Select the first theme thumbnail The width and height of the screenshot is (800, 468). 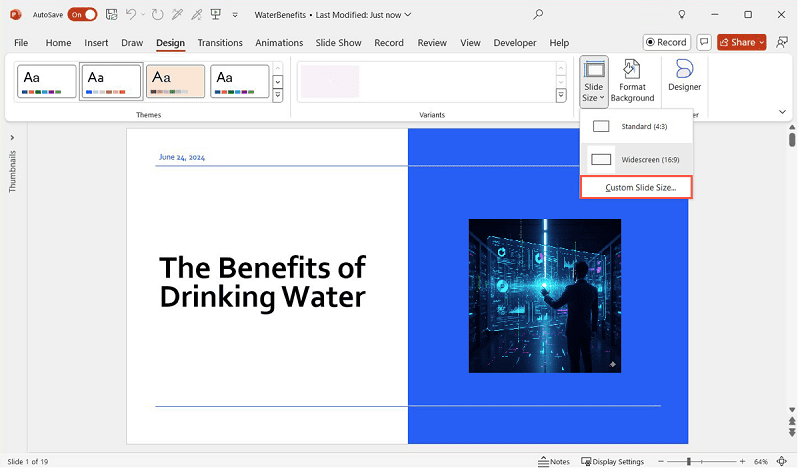pyautogui.click(x=46, y=81)
